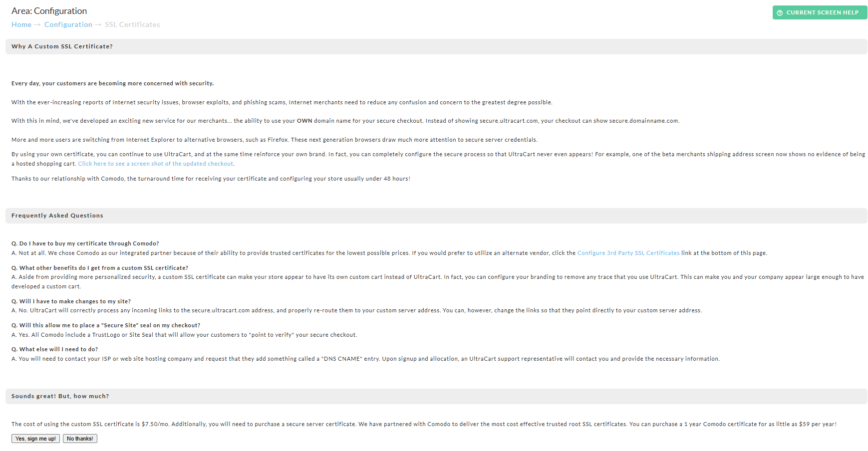Click the Area: Configuration page title
Screen dimensions: 868x451
(49, 11)
